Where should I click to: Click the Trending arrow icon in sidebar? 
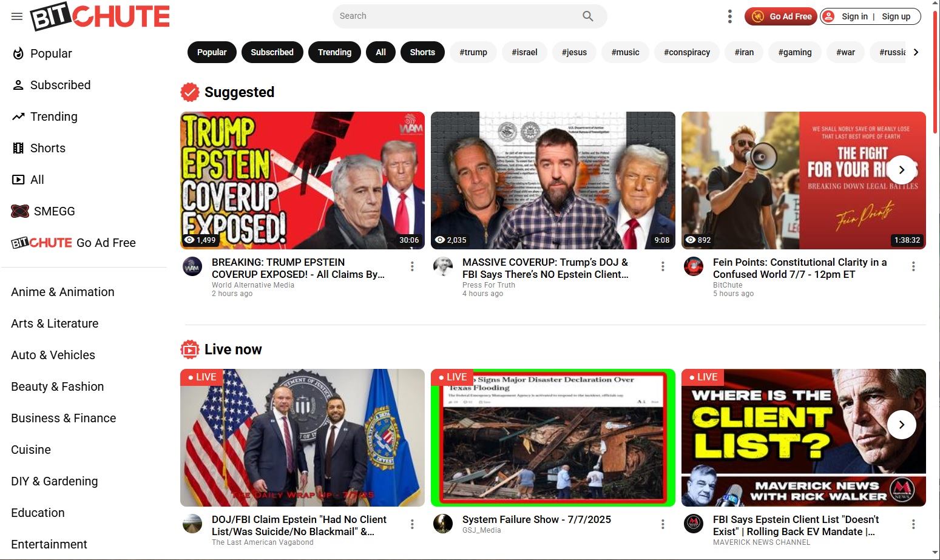click(x=18, y=116)
